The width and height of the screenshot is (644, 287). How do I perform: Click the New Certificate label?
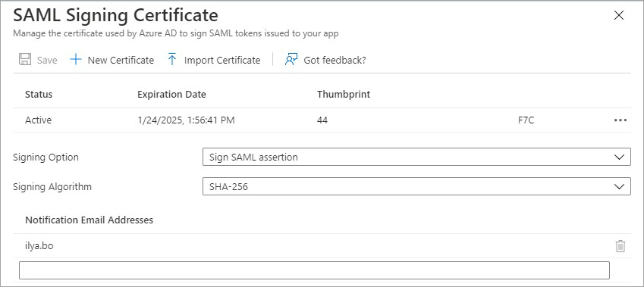pyautogui.click(x=121, y=61)
